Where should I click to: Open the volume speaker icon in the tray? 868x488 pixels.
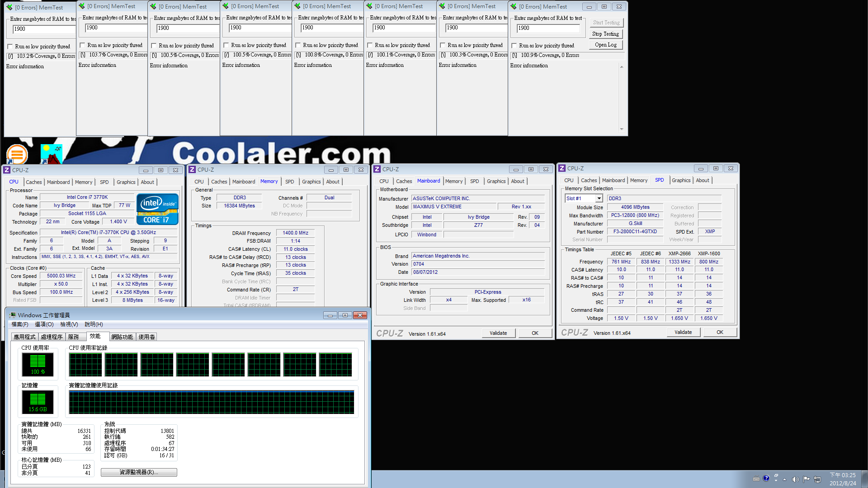coord(795,479)
